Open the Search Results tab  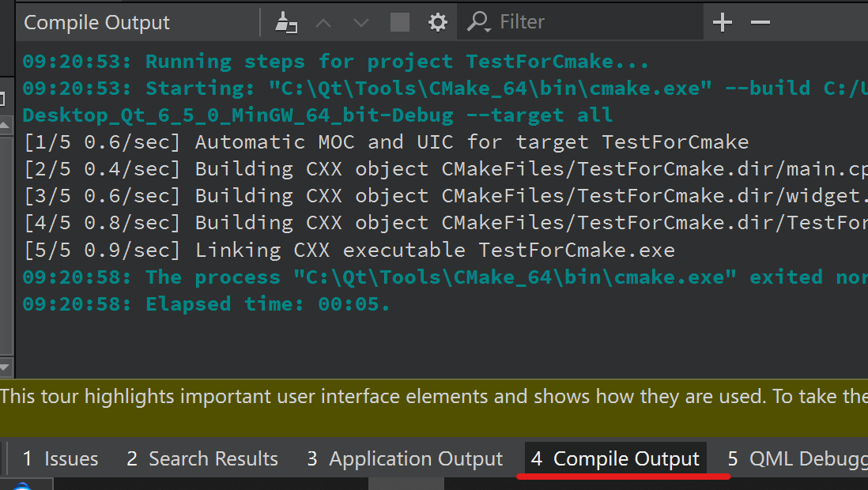(x=202, y=459)
